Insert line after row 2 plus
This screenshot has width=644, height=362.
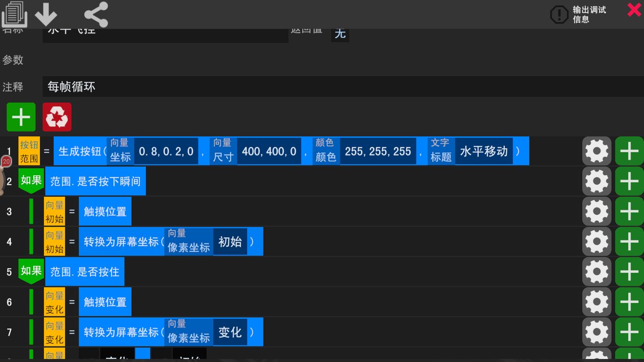pyautogui.click(x=629, y=181)
